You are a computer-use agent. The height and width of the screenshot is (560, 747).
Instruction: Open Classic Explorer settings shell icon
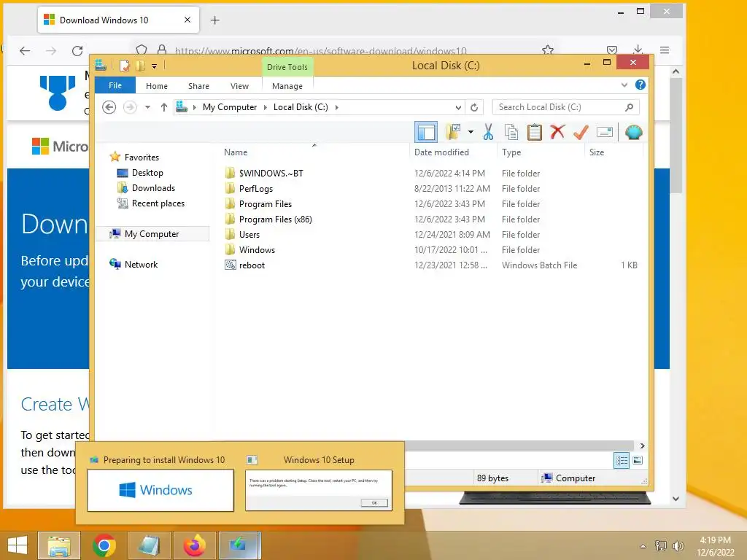point(634,132)
